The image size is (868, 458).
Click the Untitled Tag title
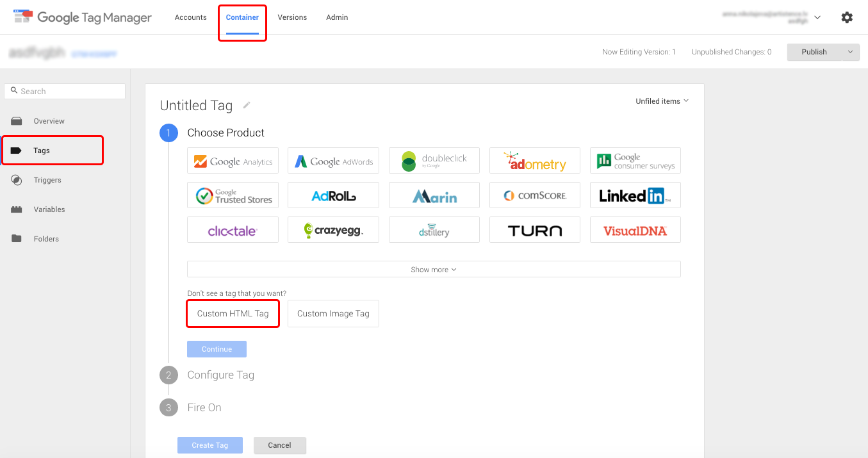click(196, 106)
